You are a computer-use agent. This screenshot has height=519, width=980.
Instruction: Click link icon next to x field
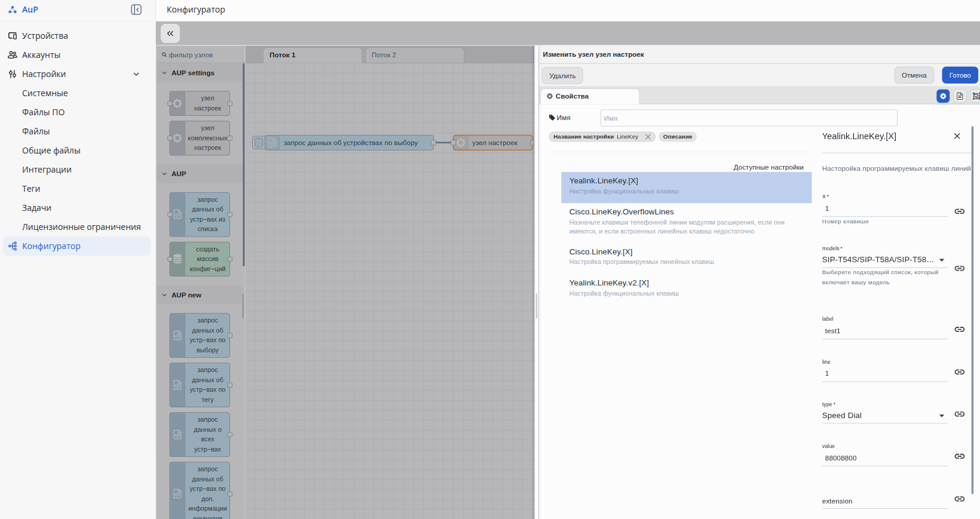959,211
